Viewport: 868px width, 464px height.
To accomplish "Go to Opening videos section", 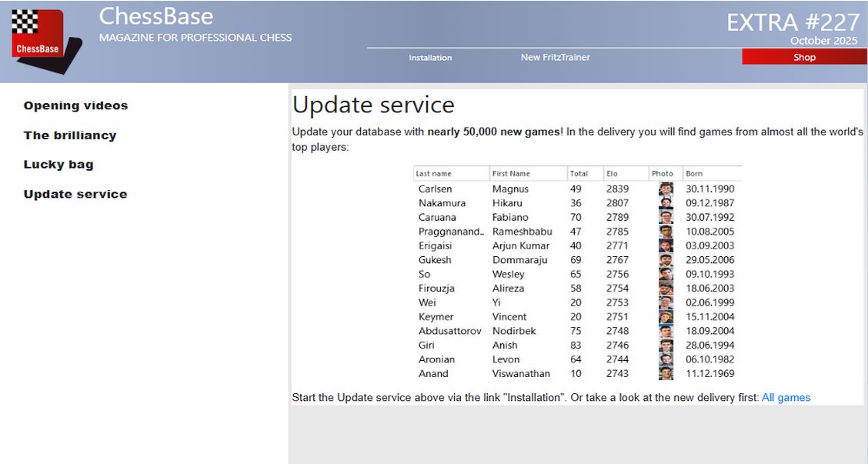I will (75, 106).
